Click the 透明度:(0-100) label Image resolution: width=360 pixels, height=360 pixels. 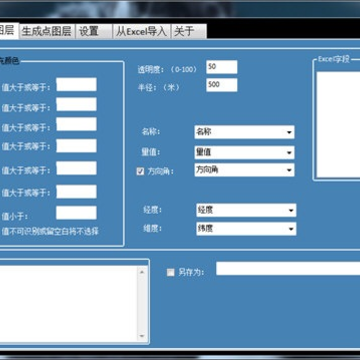(x=167, y=69)
